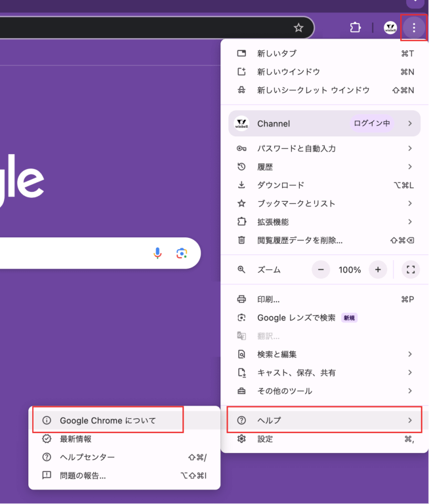Click the save icon beside キャスト、保存、共有

point(241,372)
